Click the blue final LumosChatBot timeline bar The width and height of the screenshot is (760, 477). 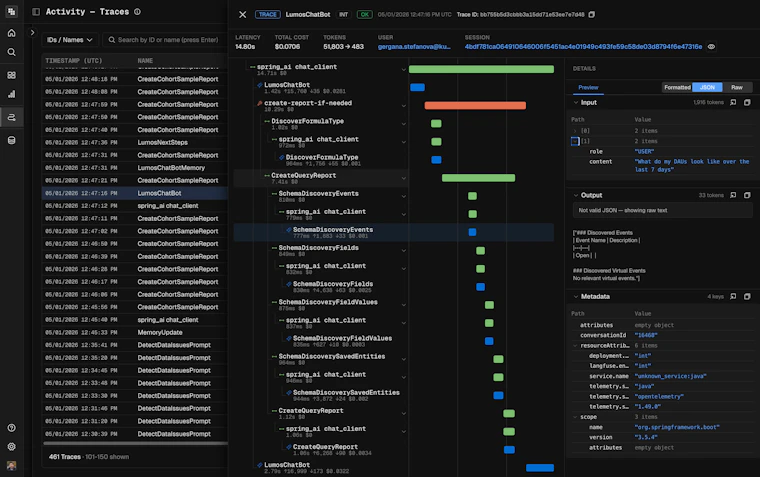click(540, 468)
